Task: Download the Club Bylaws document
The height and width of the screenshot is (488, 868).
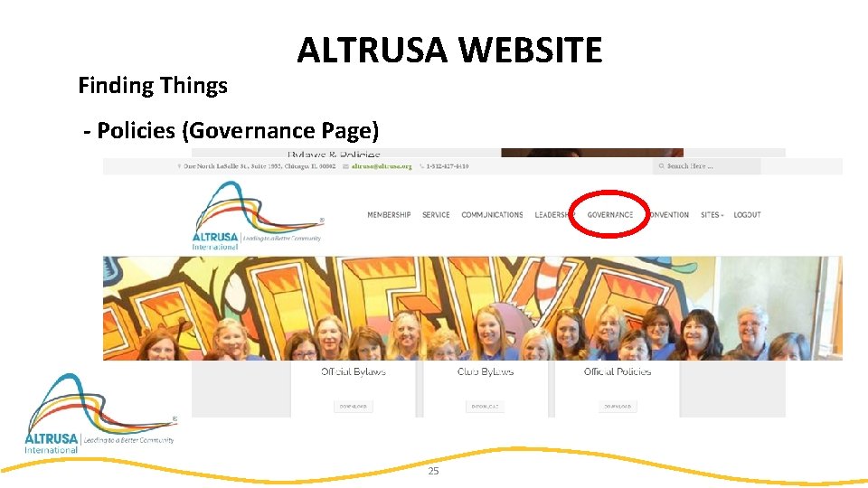Action: [x=485, y=406]
